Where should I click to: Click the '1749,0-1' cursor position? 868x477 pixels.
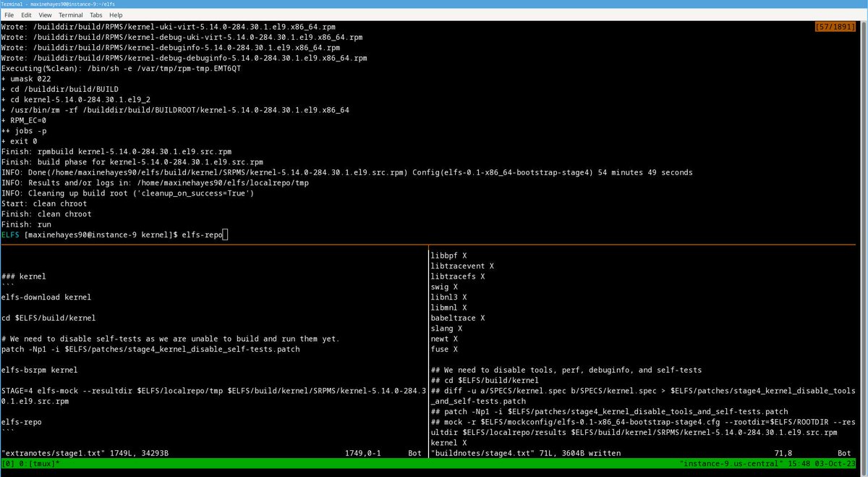[364, 453]
